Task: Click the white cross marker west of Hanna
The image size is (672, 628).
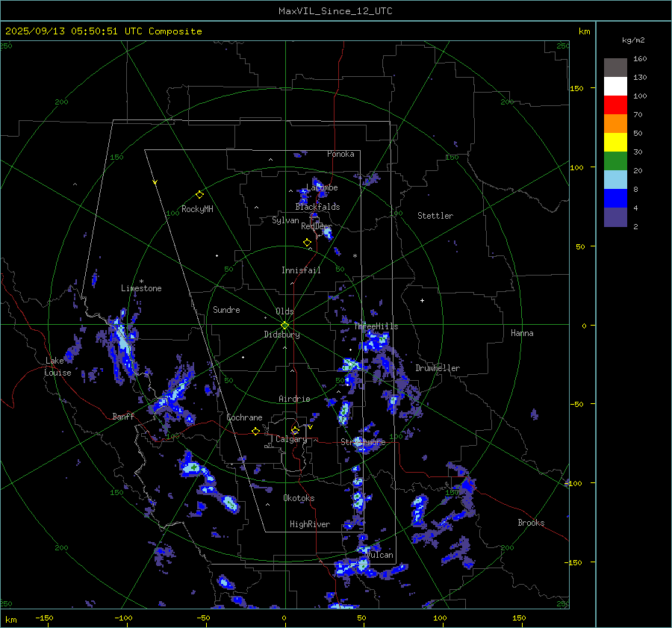Action: (422, 300)
